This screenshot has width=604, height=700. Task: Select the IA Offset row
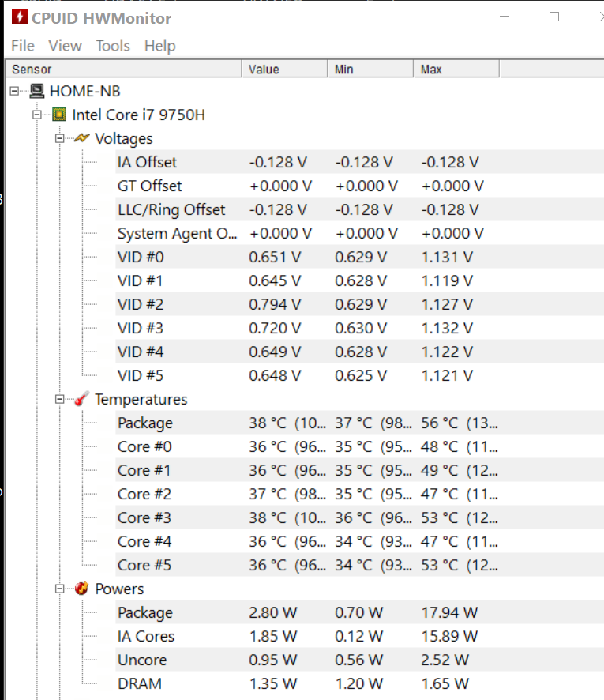pyautogui.click(x=359, y=162)
